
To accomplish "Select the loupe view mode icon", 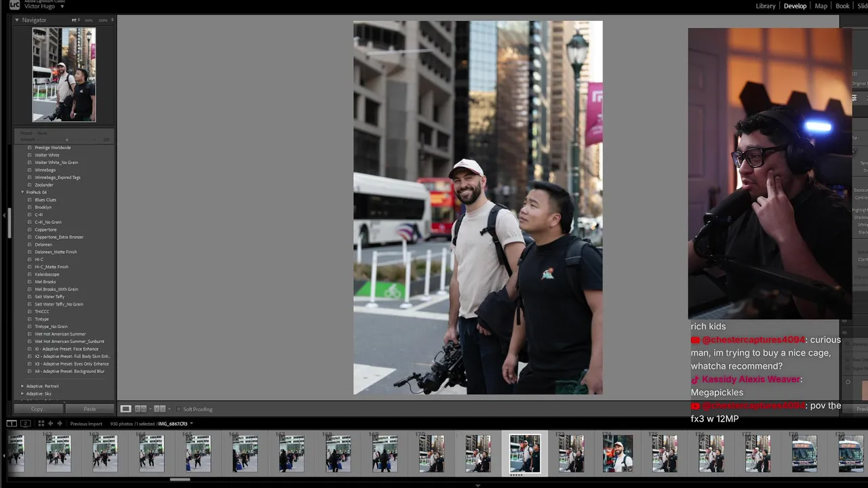I will coord(125,409).
